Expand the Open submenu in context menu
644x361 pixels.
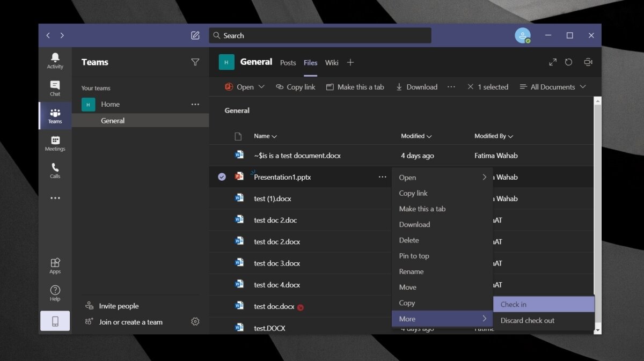pyautogui.click(x=442, y=178)
